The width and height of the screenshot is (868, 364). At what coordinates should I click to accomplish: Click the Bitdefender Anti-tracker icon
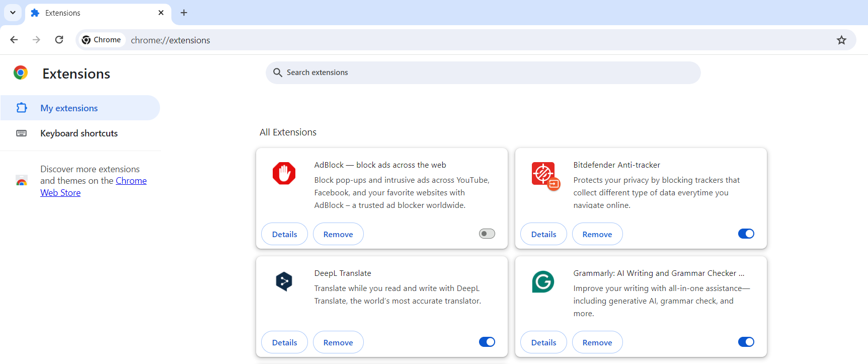click(544, 175)
